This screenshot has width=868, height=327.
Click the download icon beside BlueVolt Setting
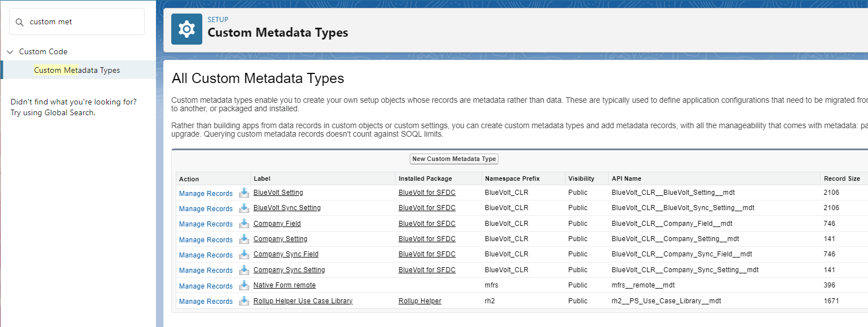click(244, 193)
